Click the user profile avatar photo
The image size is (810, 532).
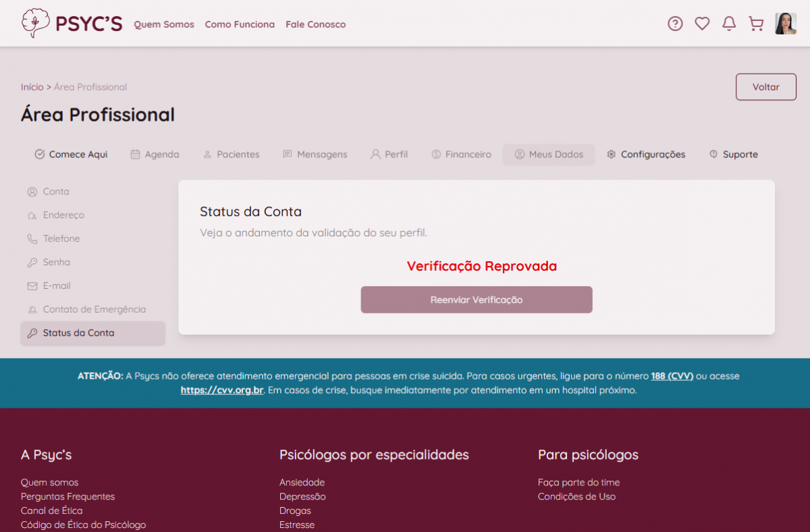pos(785,24)
